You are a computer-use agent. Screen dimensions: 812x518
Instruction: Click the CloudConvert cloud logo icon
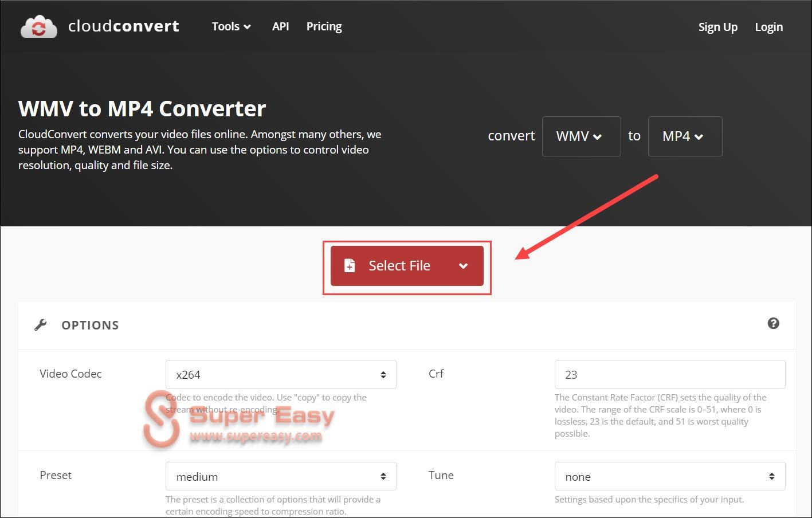pyautogui.click(x=39, y=27)
